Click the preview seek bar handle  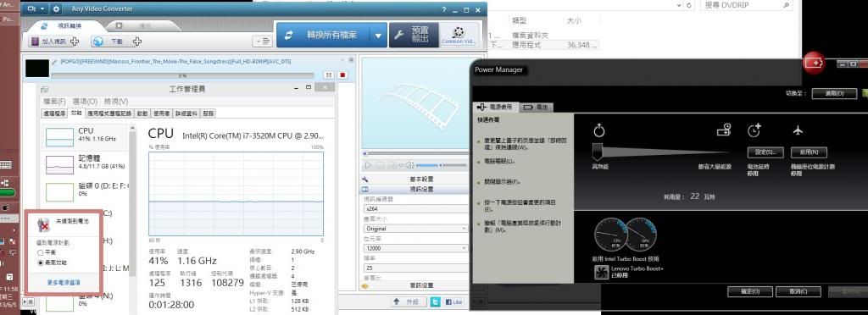[x=364, y=153]
